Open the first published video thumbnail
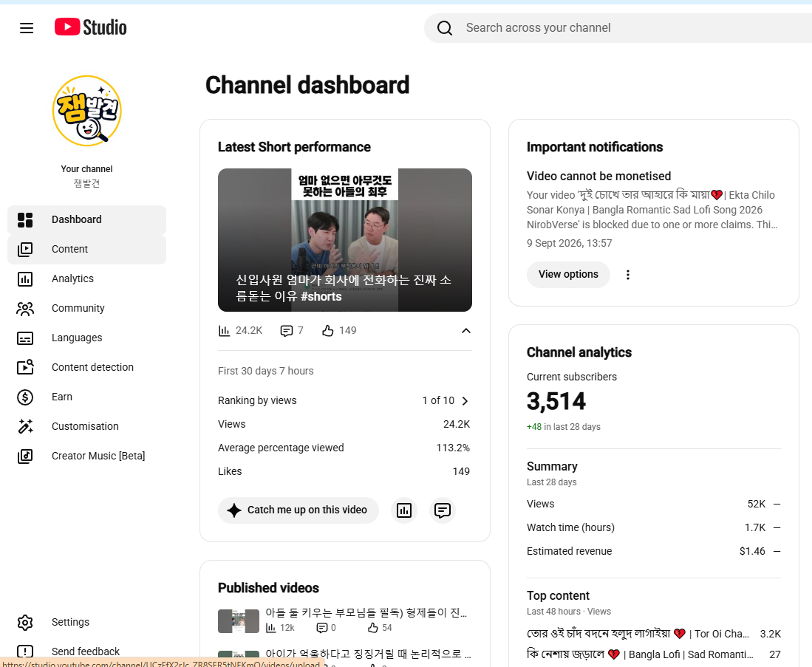The width and height of the screenshot is (812, 667). [x=238, y=621]
